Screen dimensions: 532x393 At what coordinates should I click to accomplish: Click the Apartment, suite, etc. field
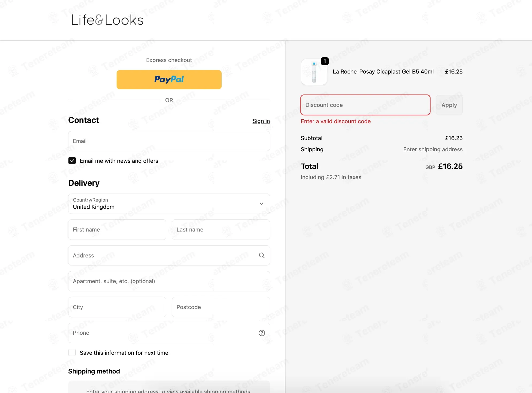(169, 281)
